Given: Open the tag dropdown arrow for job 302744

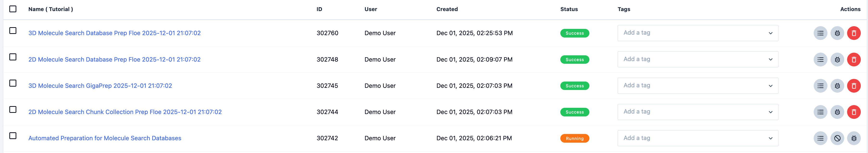Looking at the screenshot, I should [x=770, y=112].
